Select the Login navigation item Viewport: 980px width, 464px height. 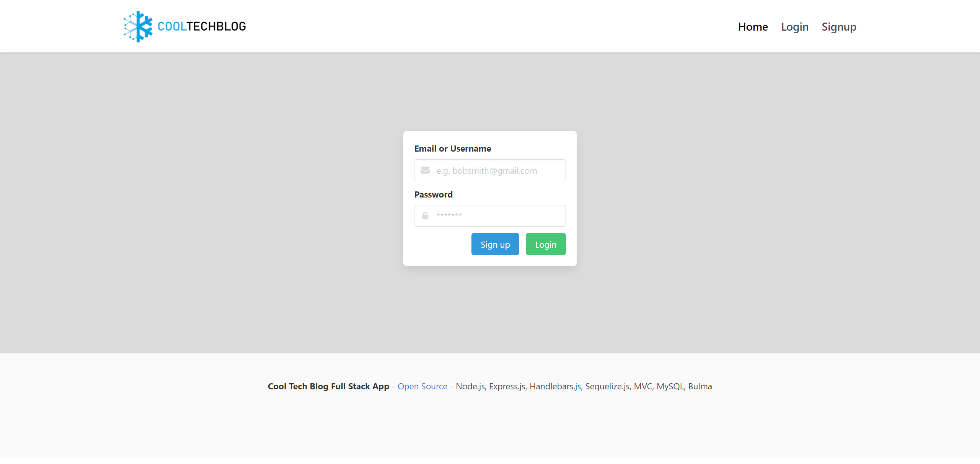(x=794, y=26)
